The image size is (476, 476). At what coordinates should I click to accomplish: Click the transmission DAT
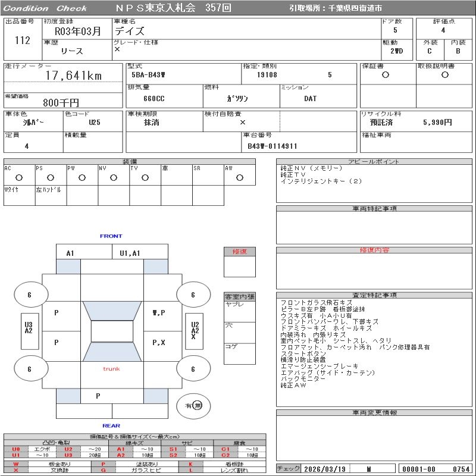(310, 99)
